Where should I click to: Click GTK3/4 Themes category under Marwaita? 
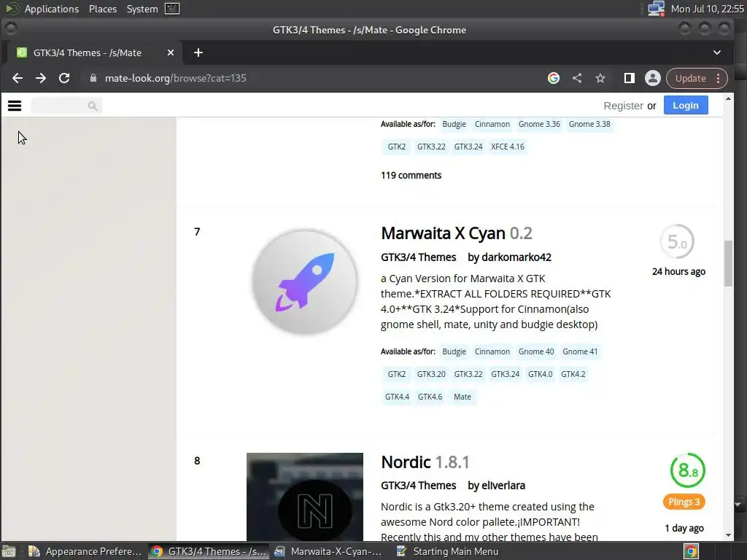pos(418,257)
